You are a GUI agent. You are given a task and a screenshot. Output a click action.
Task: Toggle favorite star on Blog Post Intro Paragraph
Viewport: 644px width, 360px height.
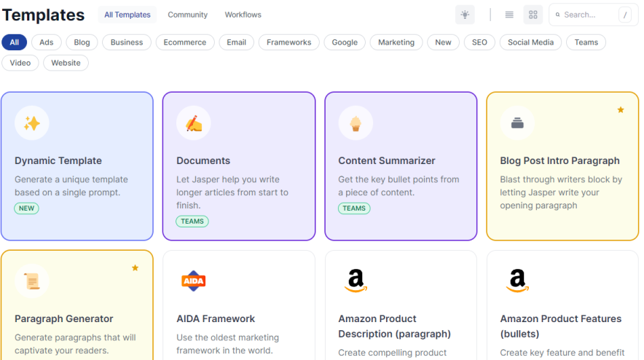pyautogui.click(x=621, y=110)
